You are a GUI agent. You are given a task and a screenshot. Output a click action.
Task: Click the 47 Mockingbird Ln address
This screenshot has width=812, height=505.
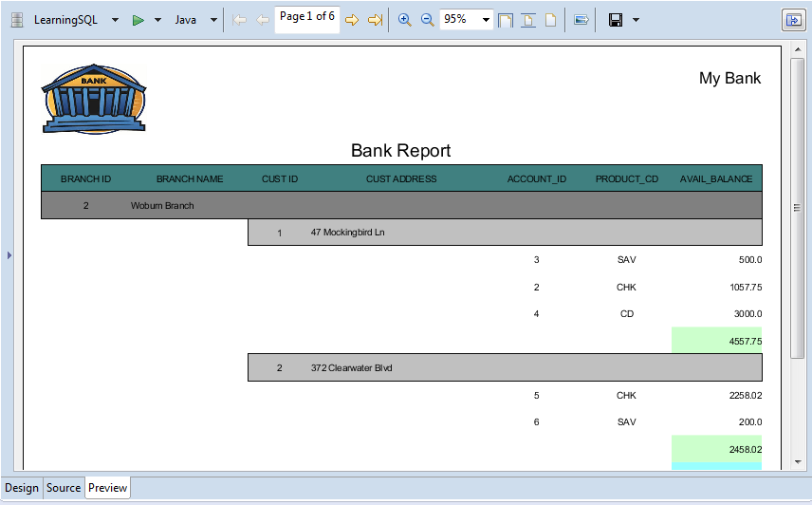point(347,233)
